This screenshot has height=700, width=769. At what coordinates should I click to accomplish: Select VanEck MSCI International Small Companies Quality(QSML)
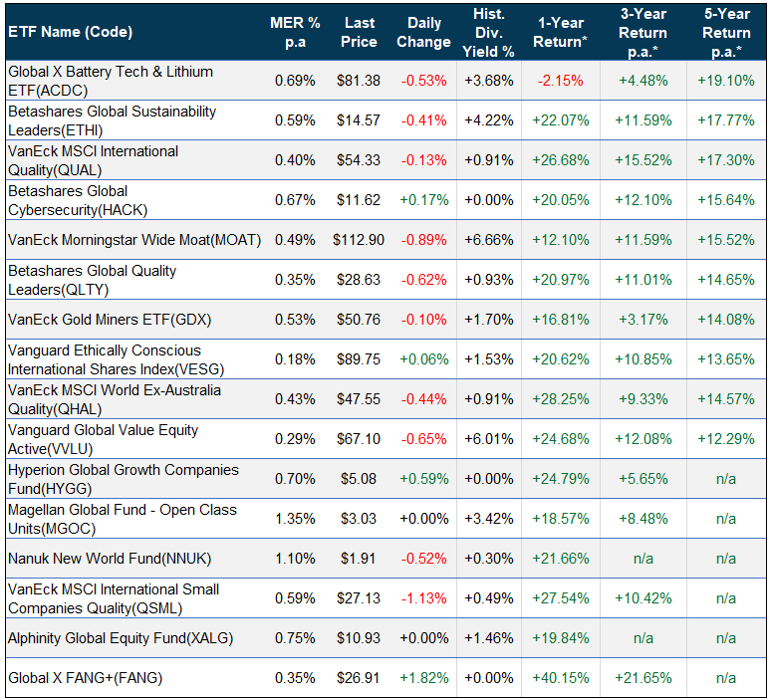[x=114, y=598]
